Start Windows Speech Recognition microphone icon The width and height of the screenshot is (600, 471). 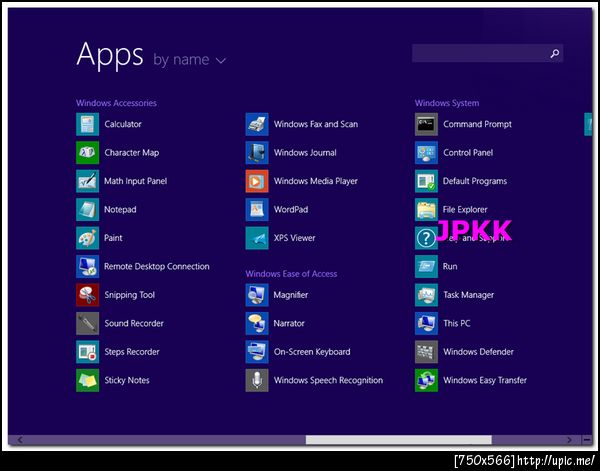[x=257, y=380]
